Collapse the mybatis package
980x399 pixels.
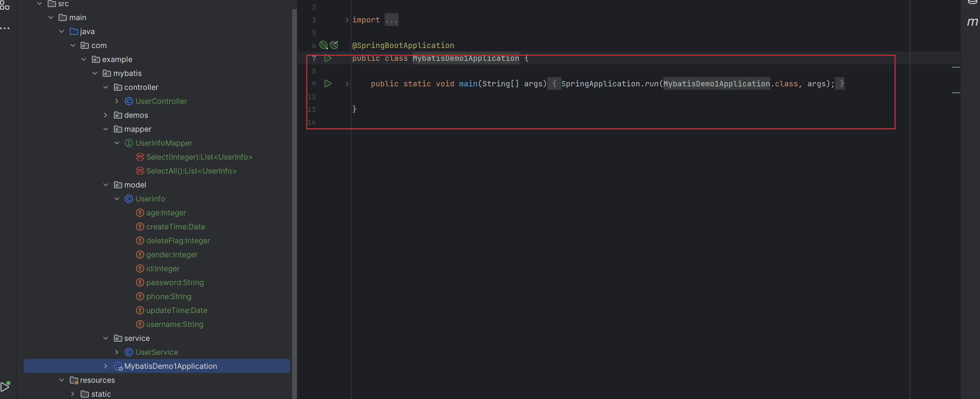(x=95, y=73)
